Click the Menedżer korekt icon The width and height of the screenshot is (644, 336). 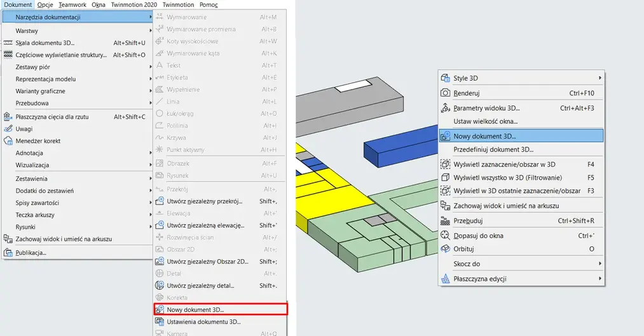[x=8, y=141]
